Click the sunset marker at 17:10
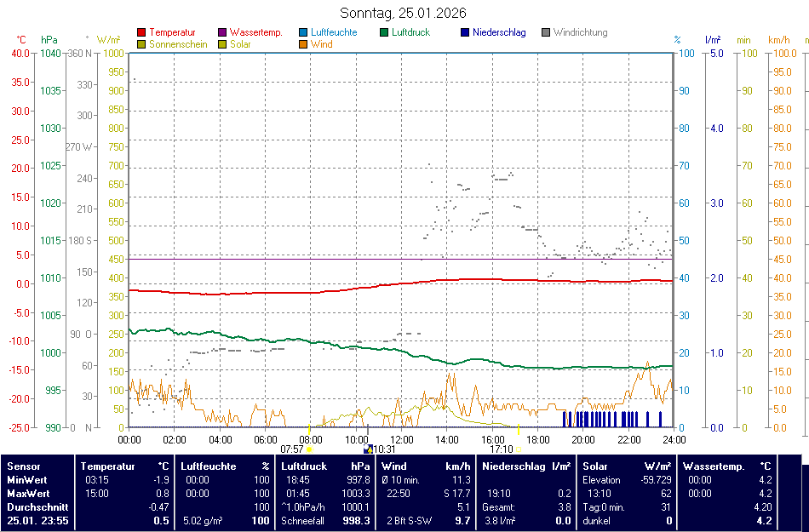 (518, 449)
